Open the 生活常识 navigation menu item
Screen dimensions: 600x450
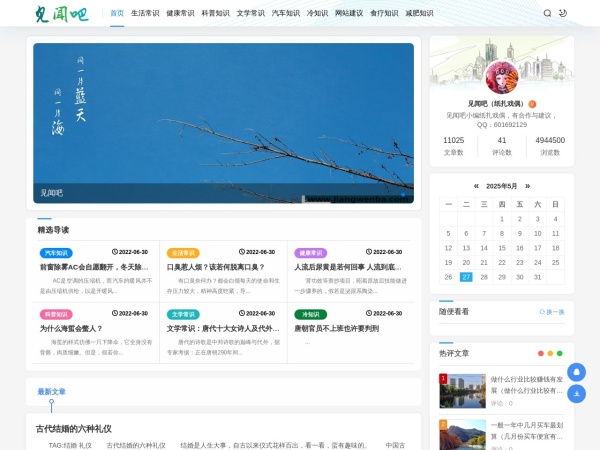coord(145,14)
